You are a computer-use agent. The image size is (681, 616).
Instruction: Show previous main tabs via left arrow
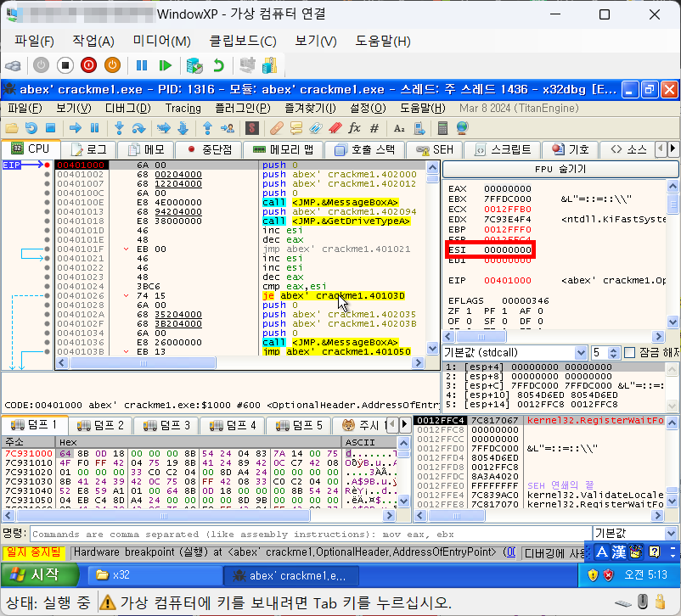point(661,149)
